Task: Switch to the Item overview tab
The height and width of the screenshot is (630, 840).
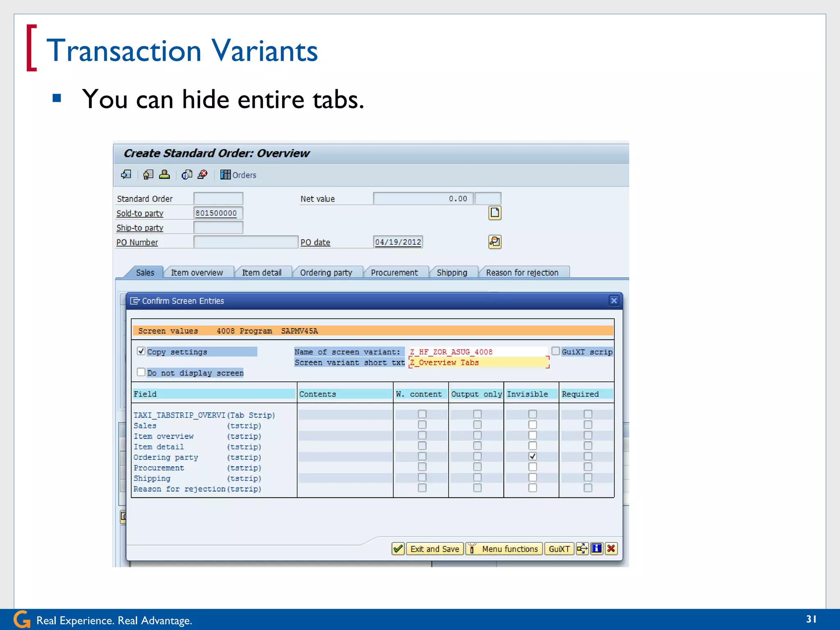Action: [x=197, y=273]
